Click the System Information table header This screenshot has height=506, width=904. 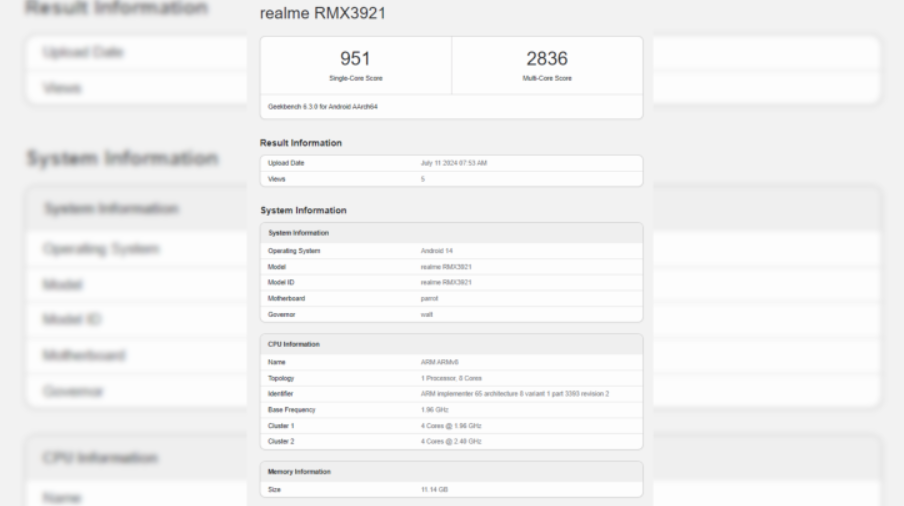(x=299, y=232)
